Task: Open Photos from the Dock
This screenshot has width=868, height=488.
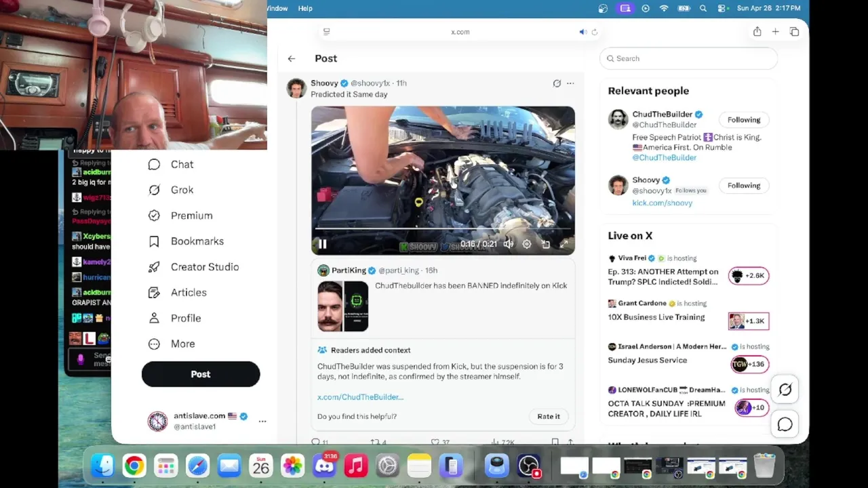Action: (292, 466)
